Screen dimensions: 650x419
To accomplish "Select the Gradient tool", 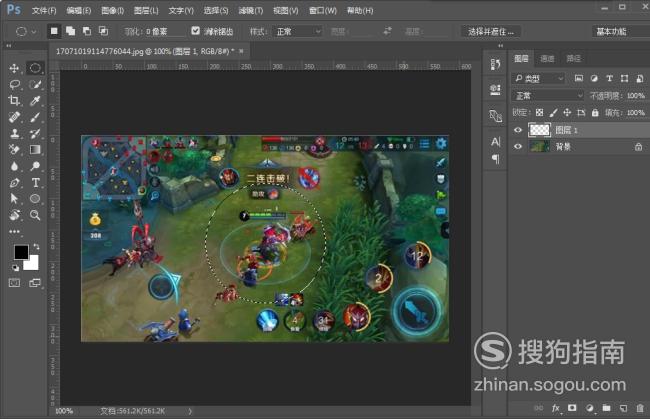I will (x=35, y=150).
